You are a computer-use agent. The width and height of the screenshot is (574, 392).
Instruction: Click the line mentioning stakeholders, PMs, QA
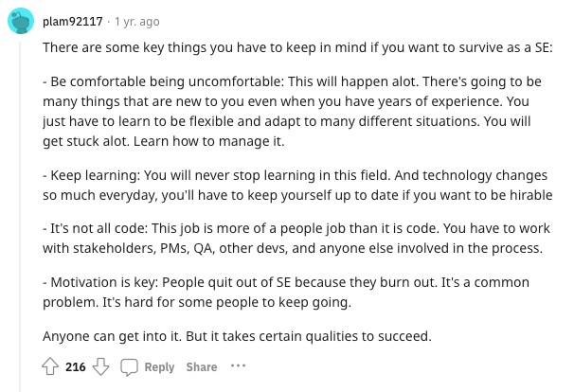tap(293, 248)
